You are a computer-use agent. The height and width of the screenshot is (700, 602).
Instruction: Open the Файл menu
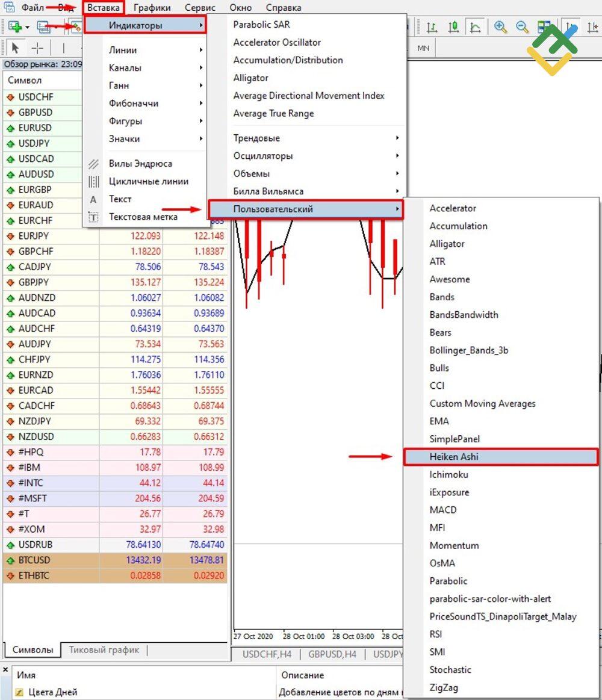(33, 7)
